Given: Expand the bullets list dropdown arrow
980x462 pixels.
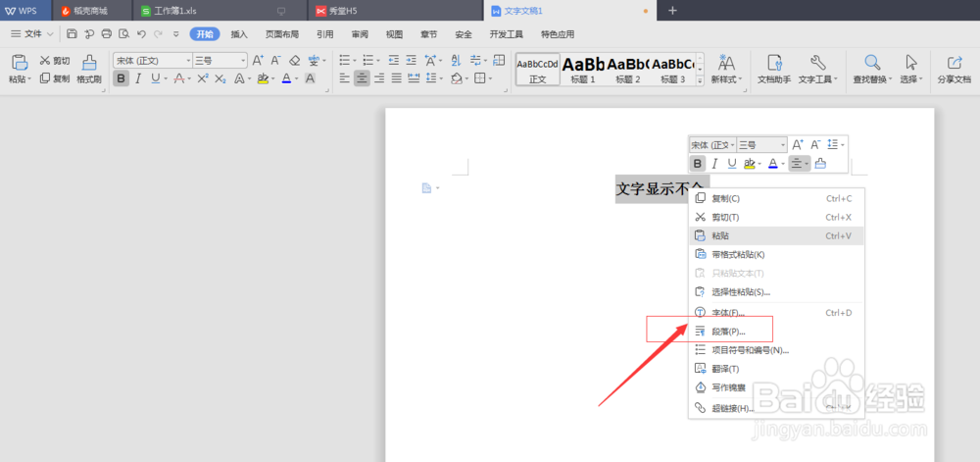Looking at the screenshot, I should click(x=355, y=61).
